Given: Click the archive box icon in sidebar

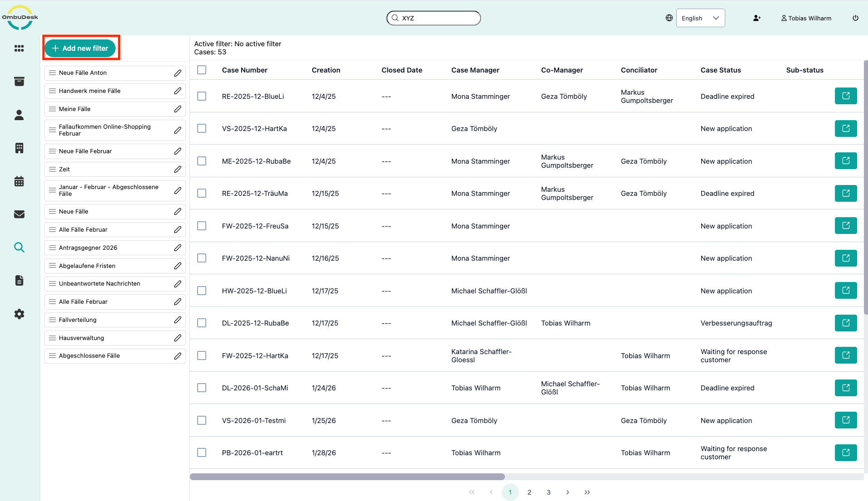Looking at the screenshot, I should tap(19, 82).
